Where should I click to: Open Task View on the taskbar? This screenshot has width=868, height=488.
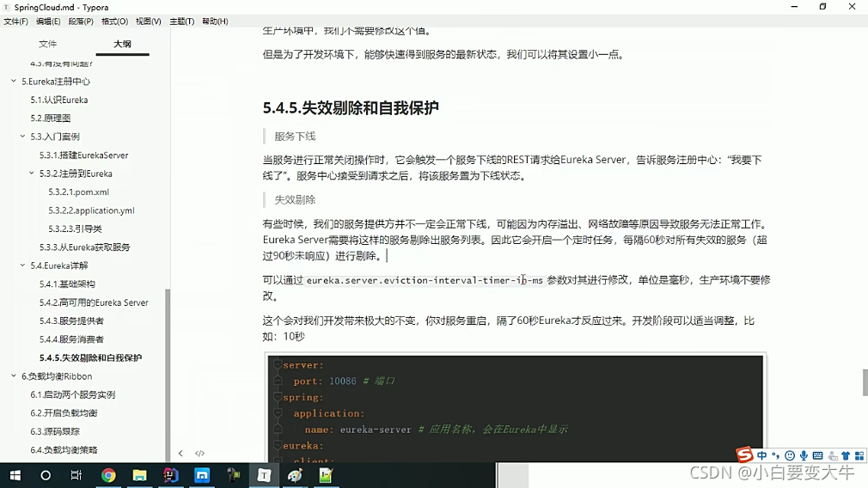(76, 475)
